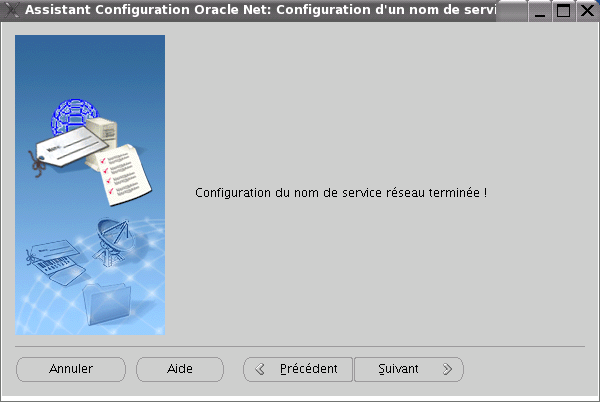Open help with the Aide button
The image size is (601, 402).
pyautogui.click(x=180, y=369)
